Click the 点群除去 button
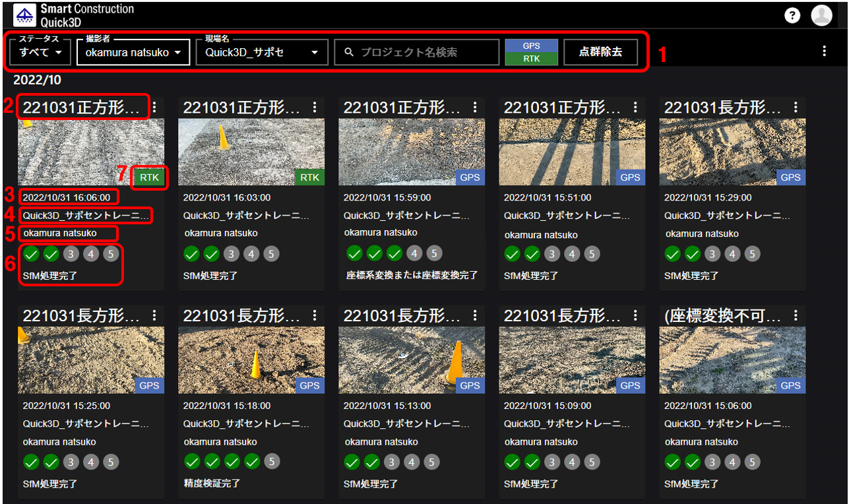 (x=600, y=52)
